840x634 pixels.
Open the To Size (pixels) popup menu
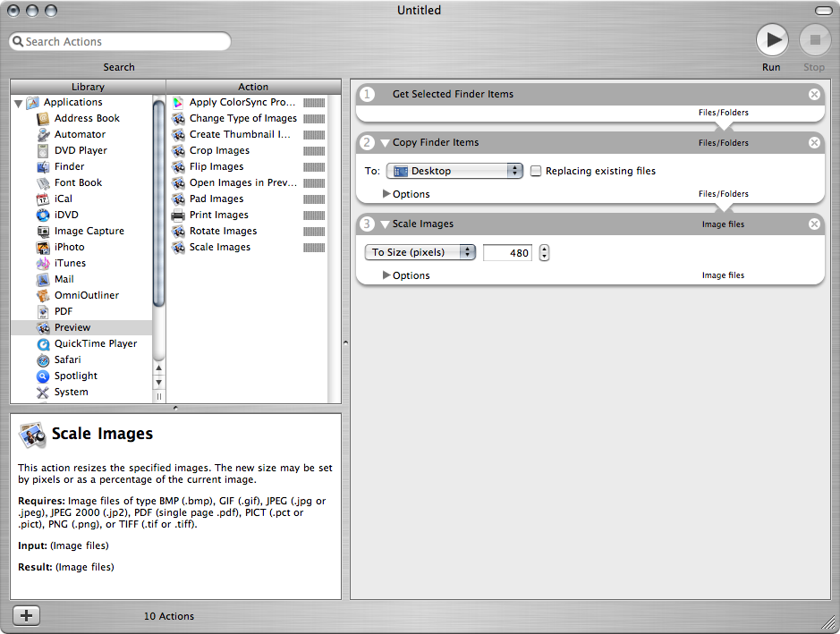pyautogui.click(x=420, y=252)
